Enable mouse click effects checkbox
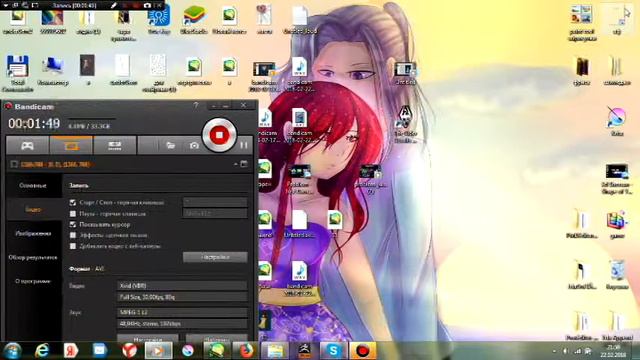The image size is (640, 360). pos(73,235)
